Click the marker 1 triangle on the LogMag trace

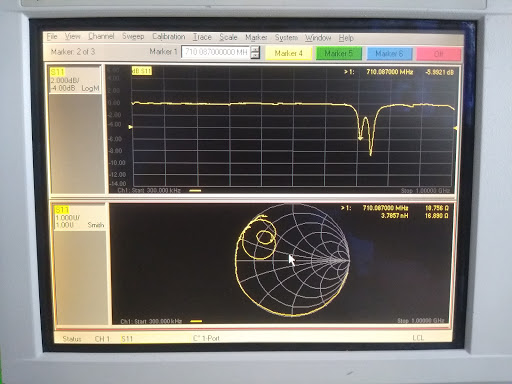click(x=360, y=138)
